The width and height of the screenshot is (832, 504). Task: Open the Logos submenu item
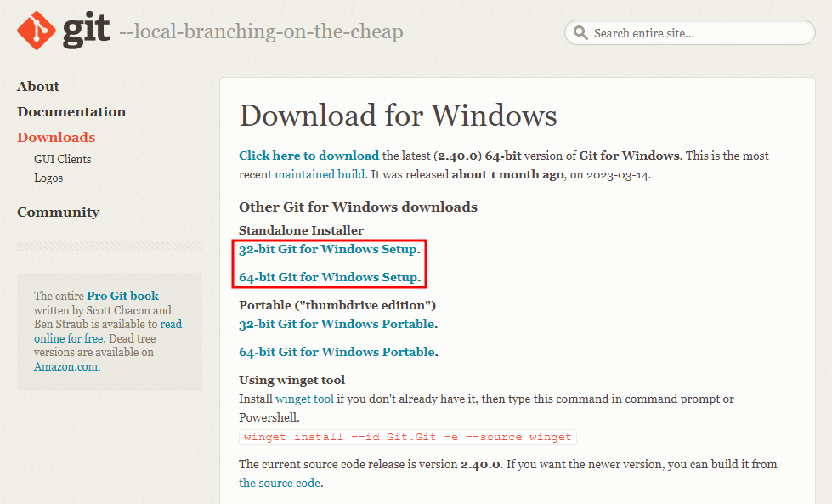pos(48,178)
